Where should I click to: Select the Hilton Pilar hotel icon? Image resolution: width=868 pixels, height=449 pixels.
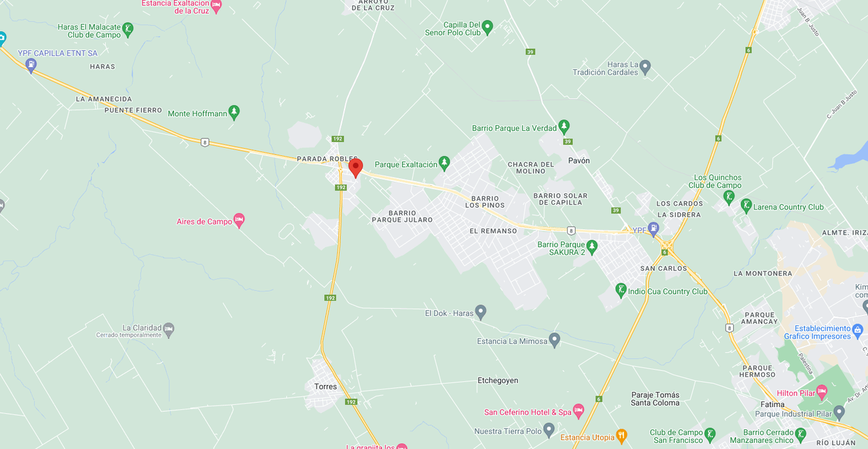(x=822, y=391)
